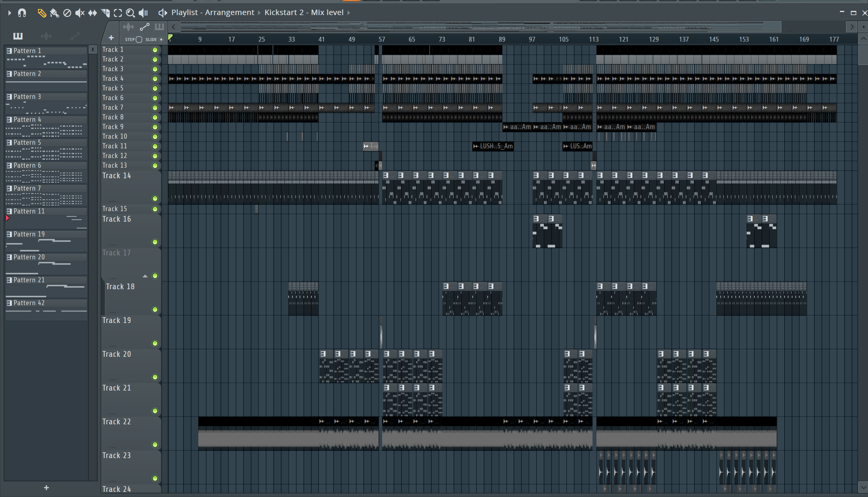Select the Track 16 header
868x497 pixels.
pos(131,231)
